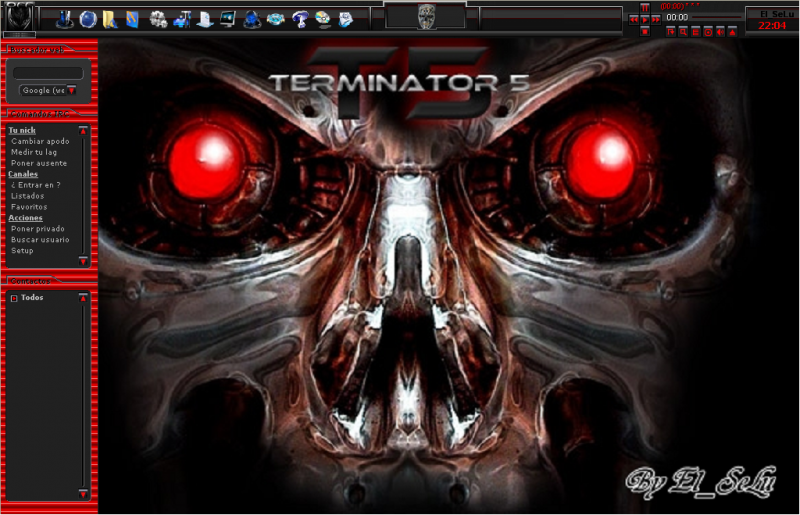Open the yellow folder toolbar icon

point(110,19)
